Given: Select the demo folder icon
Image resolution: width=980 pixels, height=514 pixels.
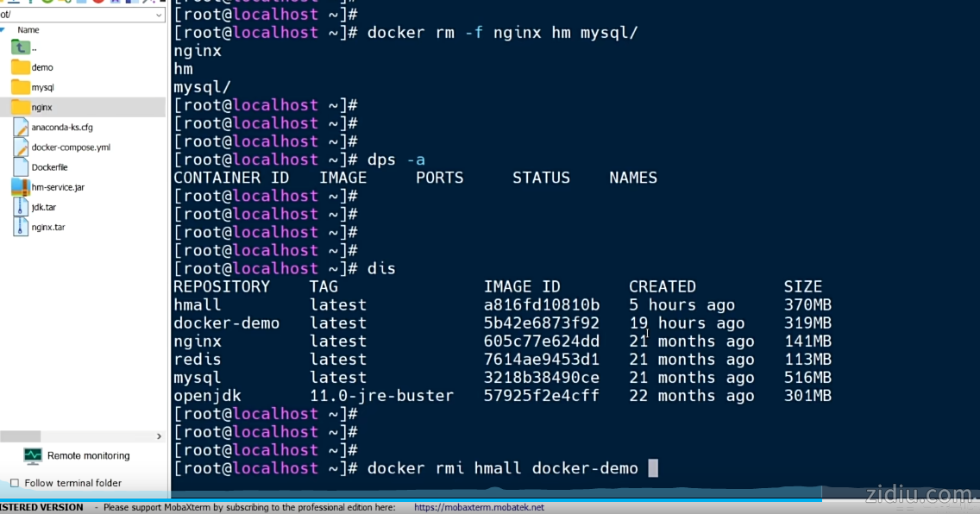Looking at the screenshot, I should point(20,67).
